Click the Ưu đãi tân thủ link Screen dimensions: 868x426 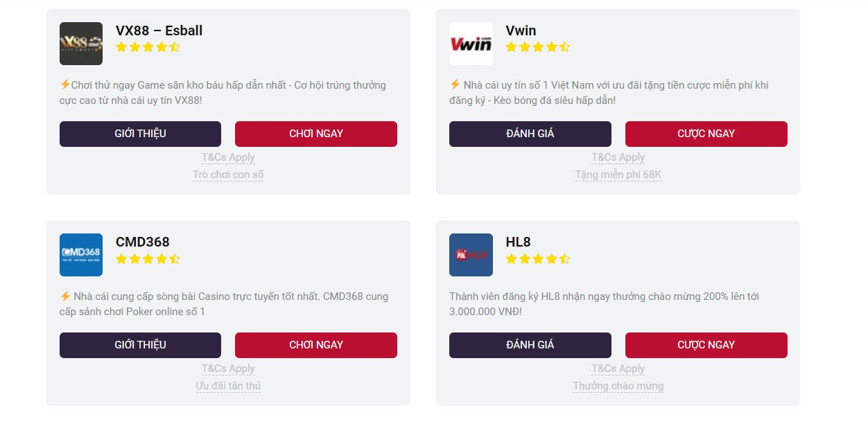tap(228, 386)
